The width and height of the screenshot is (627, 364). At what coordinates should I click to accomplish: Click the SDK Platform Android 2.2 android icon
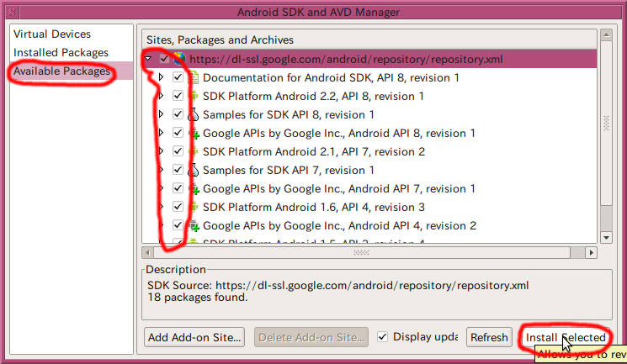pos(194,96)
